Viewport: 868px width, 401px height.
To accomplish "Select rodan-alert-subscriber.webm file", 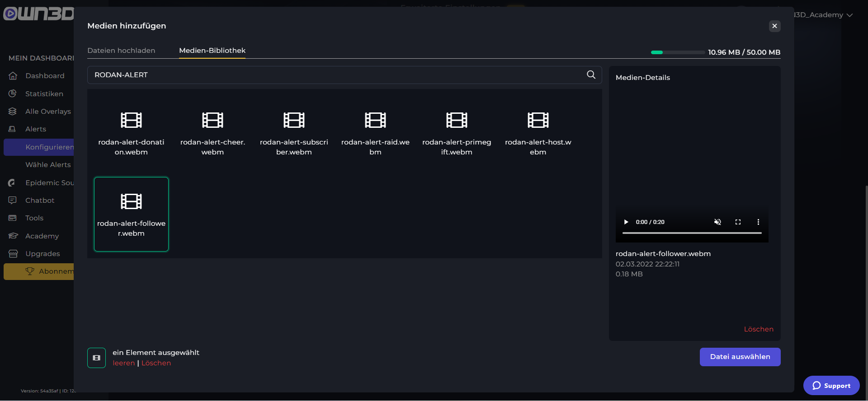I will [294, 133].
